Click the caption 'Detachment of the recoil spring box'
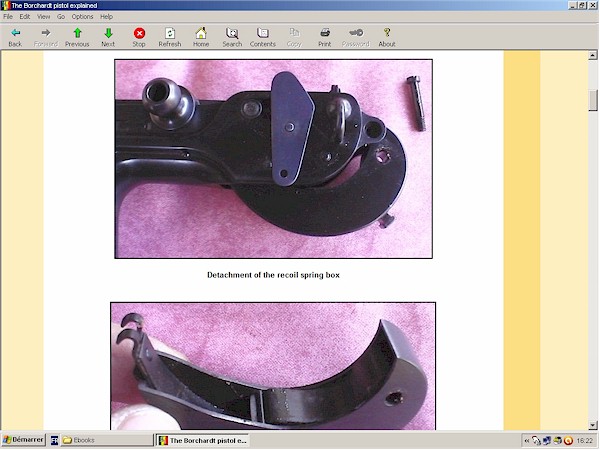This screenshot has height=450, width=600. point(273,275)
